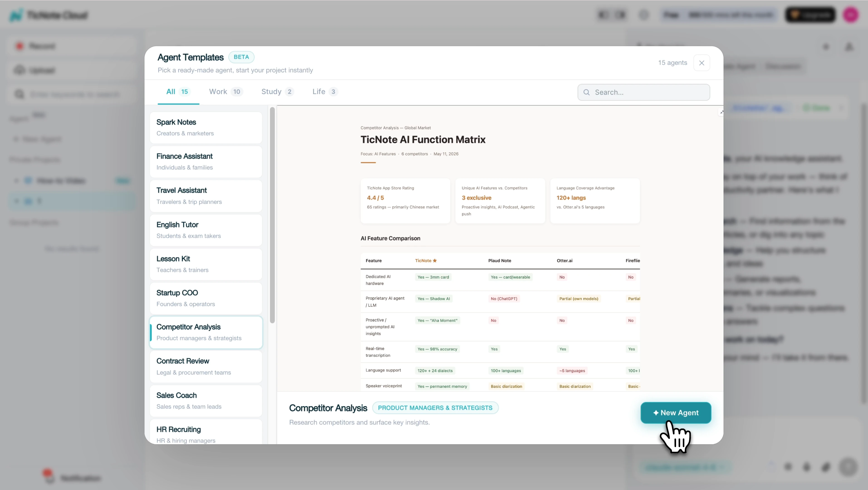Click the TicNote Cloud logo in background
The height and width of the screenshot is (490, 868).
pyautogui.click(x=48, y=15)
